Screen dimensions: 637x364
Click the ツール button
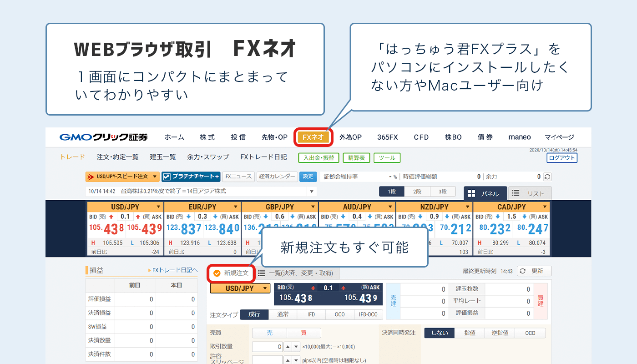[x=387, y=158]
